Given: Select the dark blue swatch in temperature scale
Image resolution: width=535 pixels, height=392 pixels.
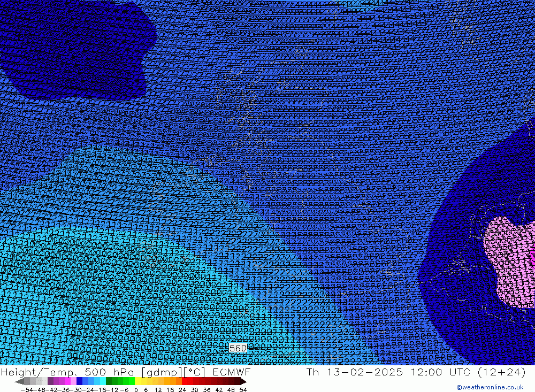Looking at the screenshot, I should pos(79,381).
